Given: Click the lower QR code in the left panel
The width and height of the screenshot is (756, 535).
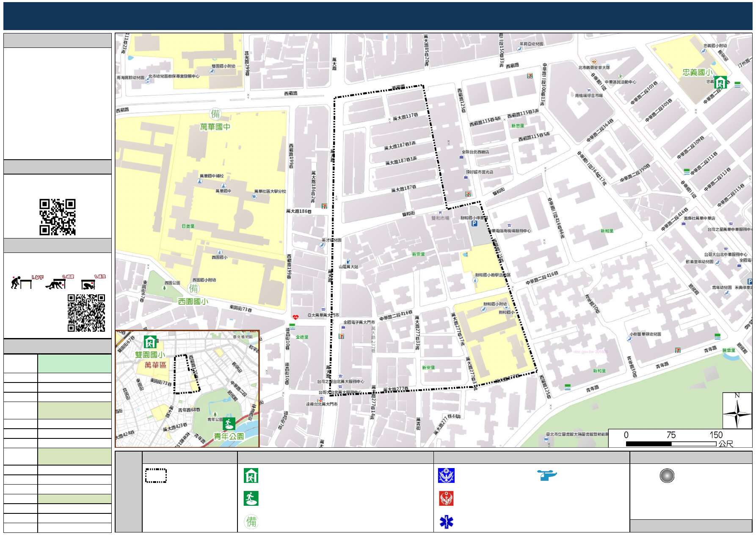Looking at the screenshot, I should pos(86,313).
